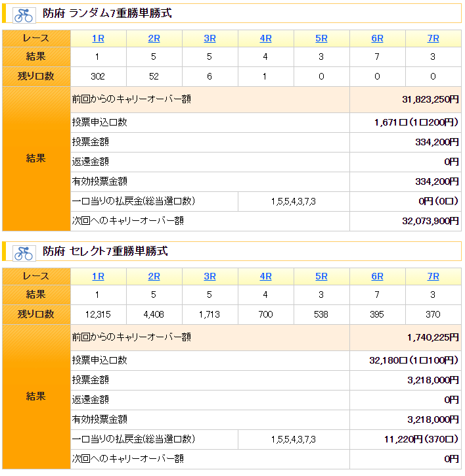Click next carryover value 32,073,900円

(x=430, y=221)
